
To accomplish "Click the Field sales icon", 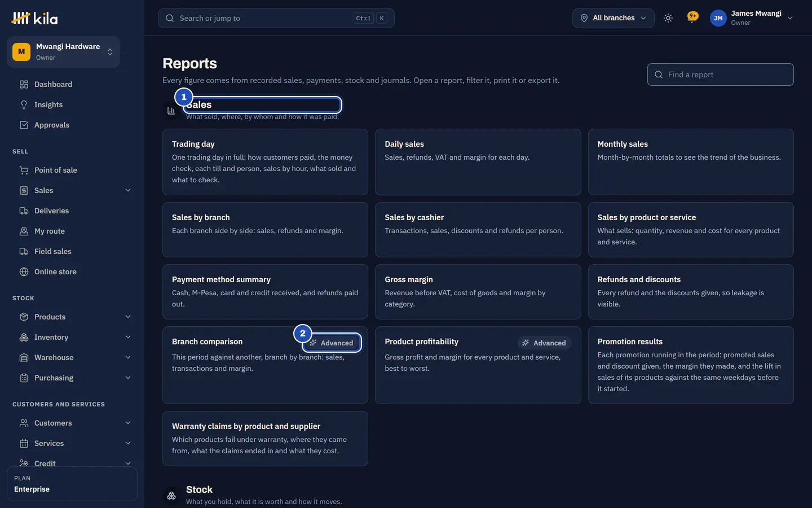I will pos(24,252).
